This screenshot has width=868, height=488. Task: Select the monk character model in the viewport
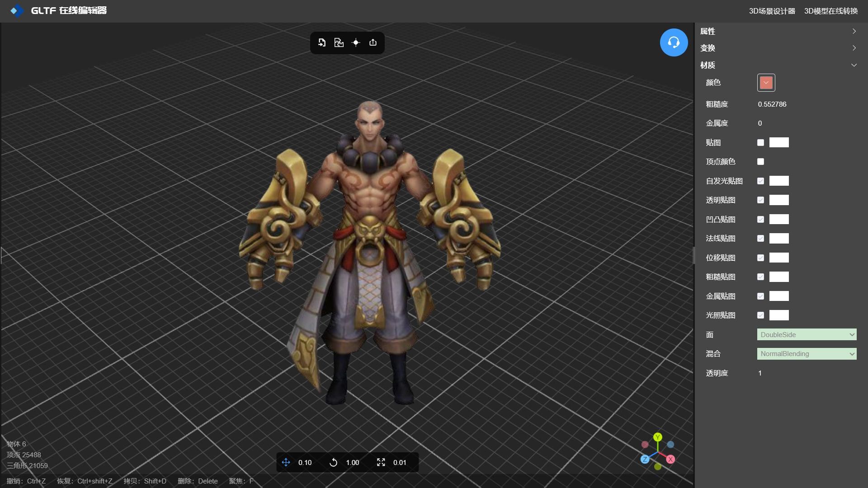click(x=370, y=253)
